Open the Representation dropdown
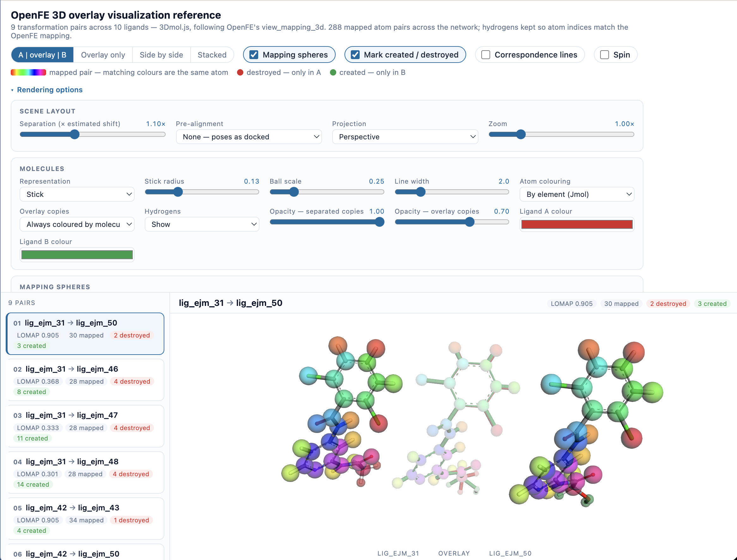737x560 pixels. [77, 194]
